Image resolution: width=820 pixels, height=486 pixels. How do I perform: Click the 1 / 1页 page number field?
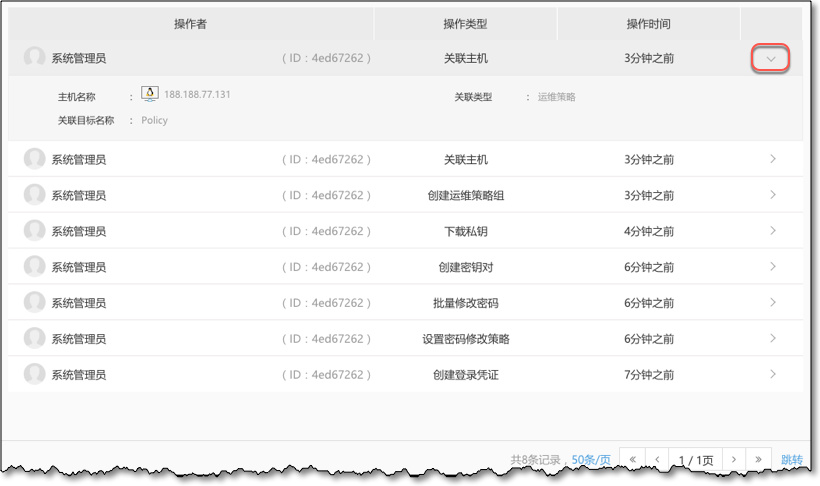pos(696,460)
